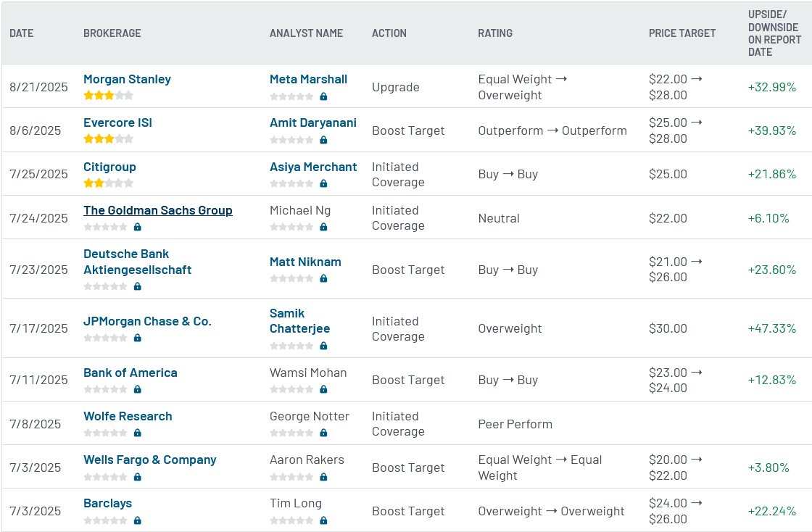Viewport: 812px width, 532px height.
Task: Open the JPMorgan Chase & Co. link
Action: 147,321
